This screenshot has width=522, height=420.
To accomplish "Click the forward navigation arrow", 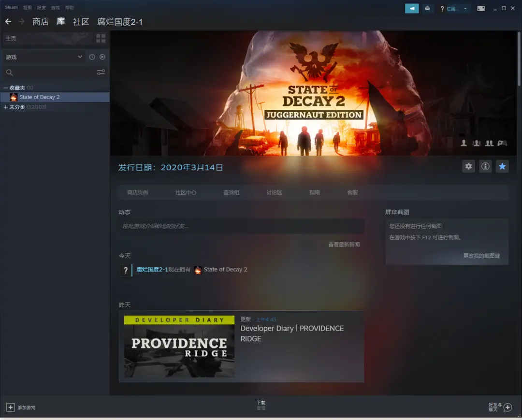I will click(22, 22).
